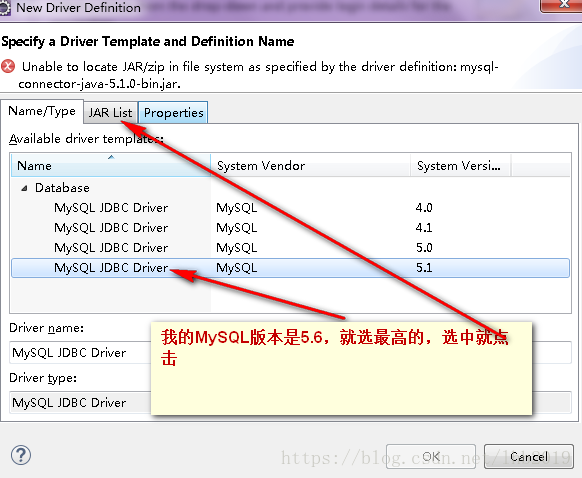The height and width of the screenshot is (478, 582).
Task: Sort by the Name column header
Action: pos(111,165)
